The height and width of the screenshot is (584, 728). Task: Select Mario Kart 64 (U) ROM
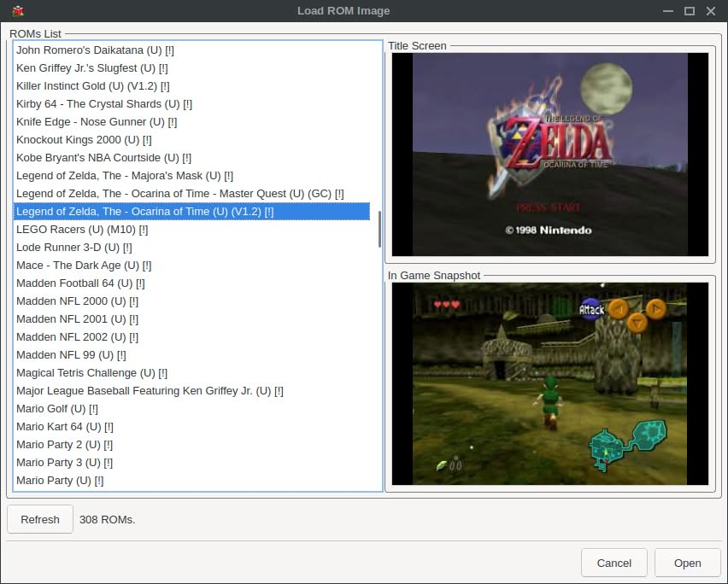tap(65, 427)
